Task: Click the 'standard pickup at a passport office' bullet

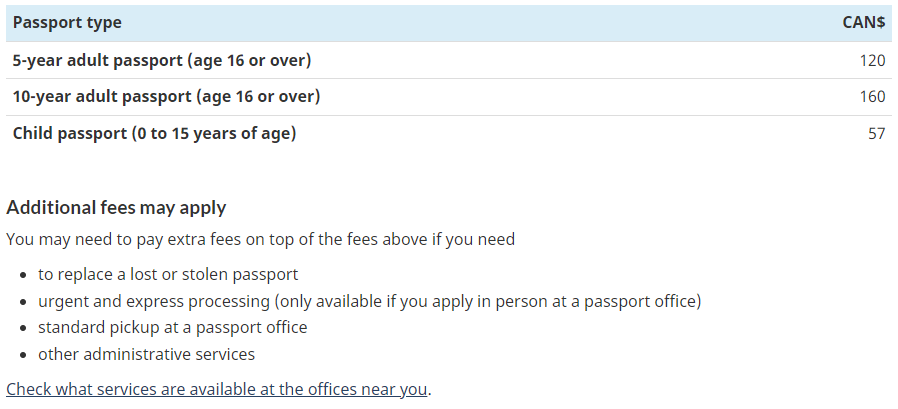Action: point(172,328)
